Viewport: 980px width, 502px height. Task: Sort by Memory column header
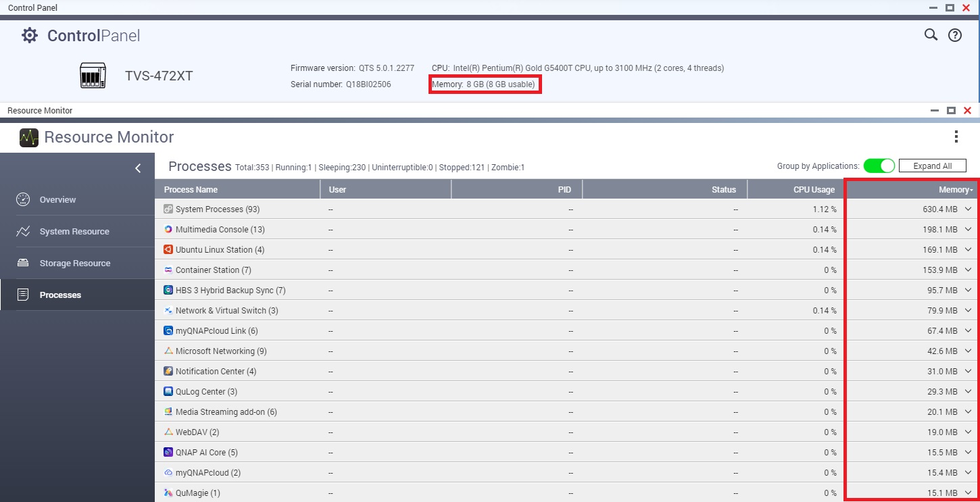911,190
